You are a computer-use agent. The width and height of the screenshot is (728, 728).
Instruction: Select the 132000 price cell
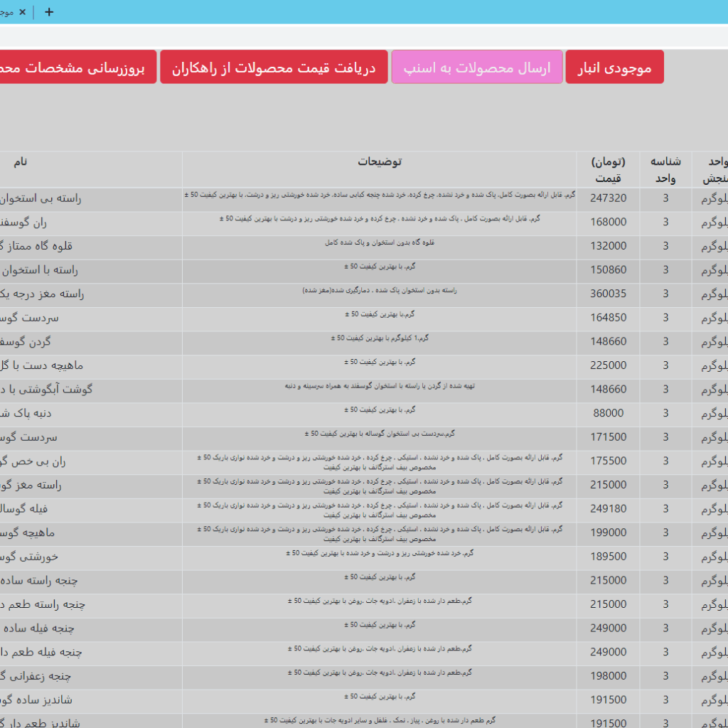608,246
